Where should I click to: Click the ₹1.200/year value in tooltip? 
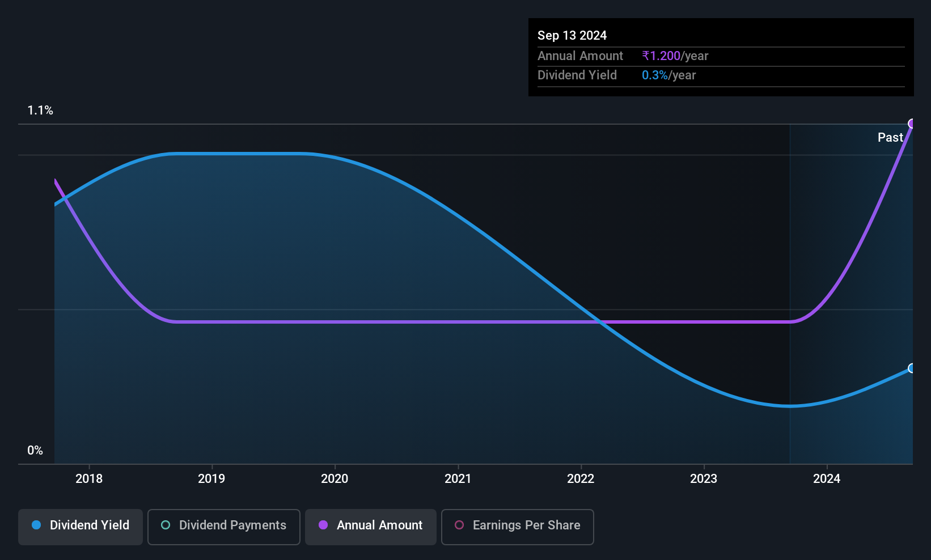click(x=675, y=56)
